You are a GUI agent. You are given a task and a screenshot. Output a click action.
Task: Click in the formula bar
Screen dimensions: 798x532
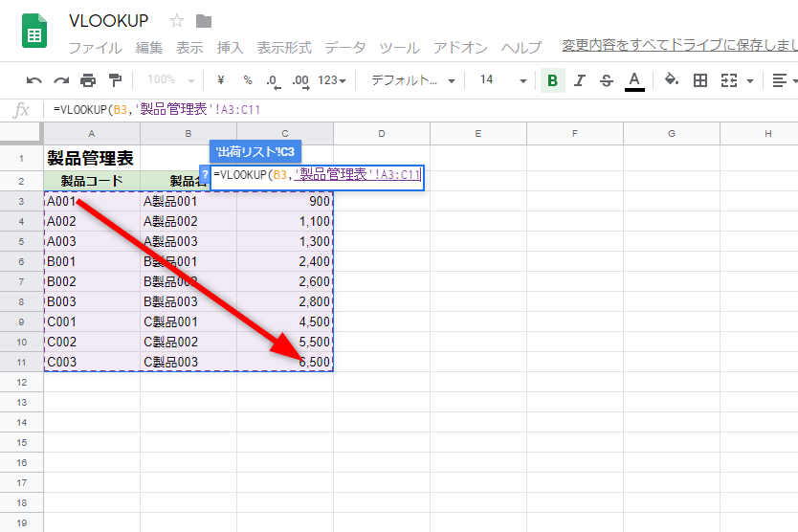[422, 110]
